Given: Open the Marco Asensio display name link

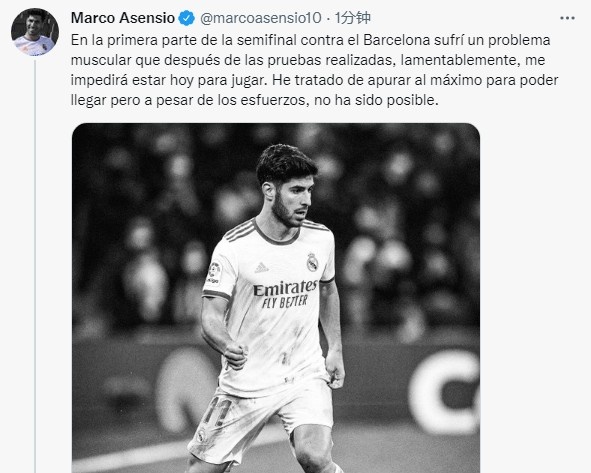Looking at the screenshot, I should (123, 18).
